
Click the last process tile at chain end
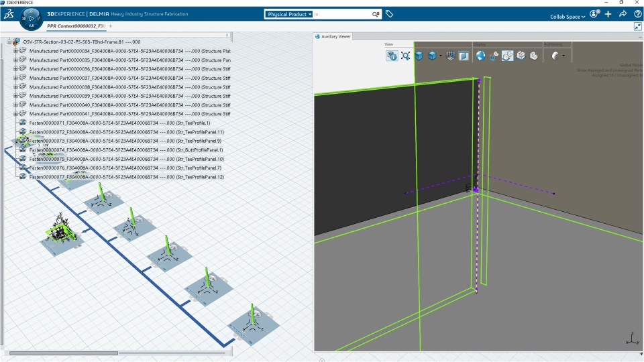254,324
